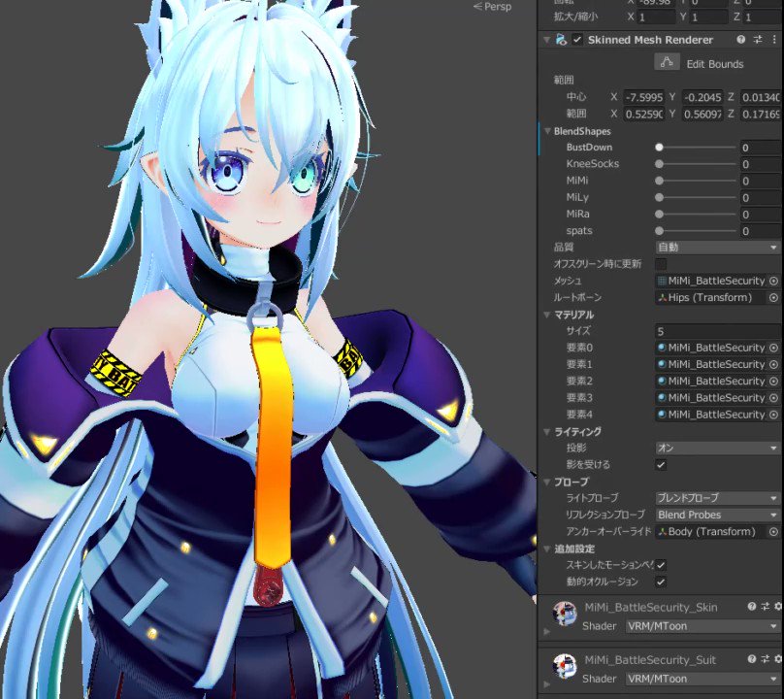Click the 範囲 Y value field
This screenshot has width=784, height=699.
coord(702,115)
